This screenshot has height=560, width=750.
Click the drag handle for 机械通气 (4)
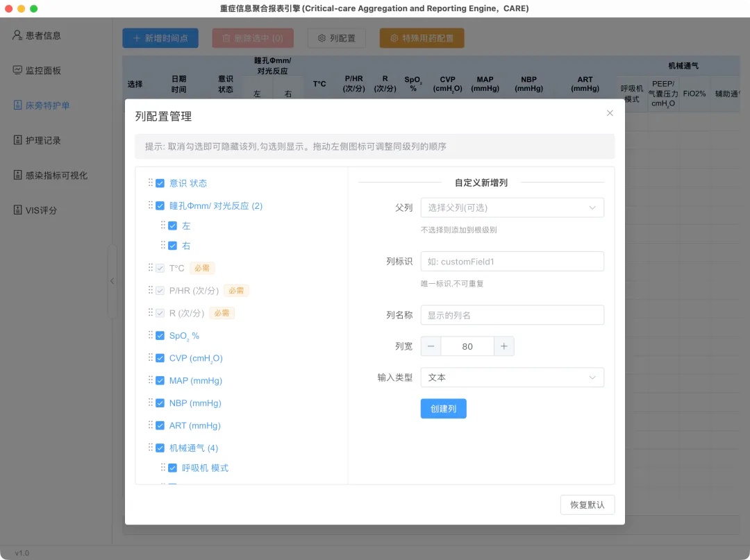(x=150, y=447)
